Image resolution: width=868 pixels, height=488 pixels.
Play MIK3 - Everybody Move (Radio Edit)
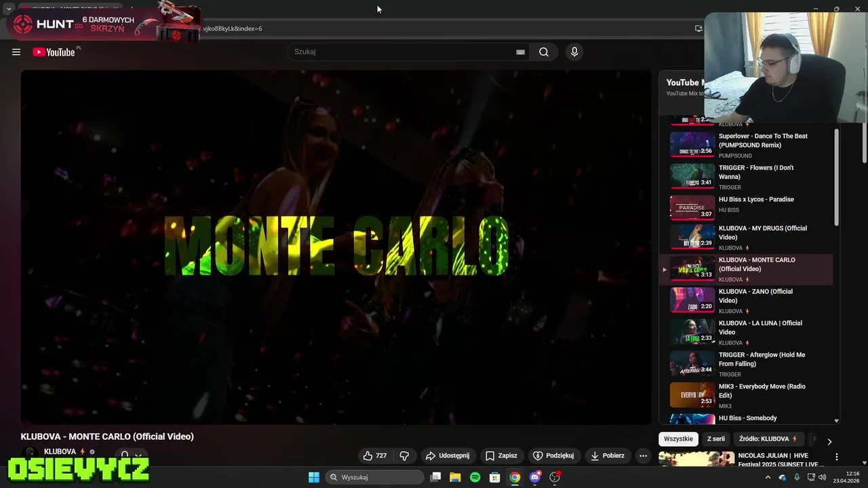pyautogui.click(x=746, y=396)
